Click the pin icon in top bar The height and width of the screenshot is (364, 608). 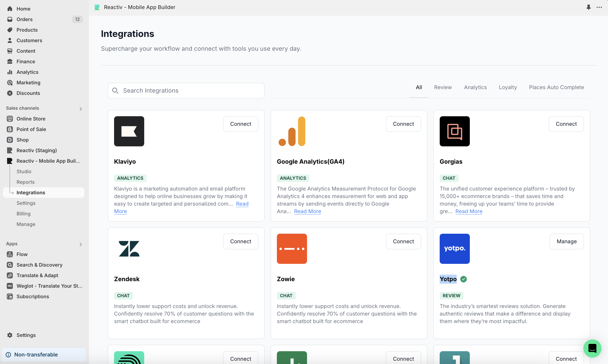tap(588, 7)
